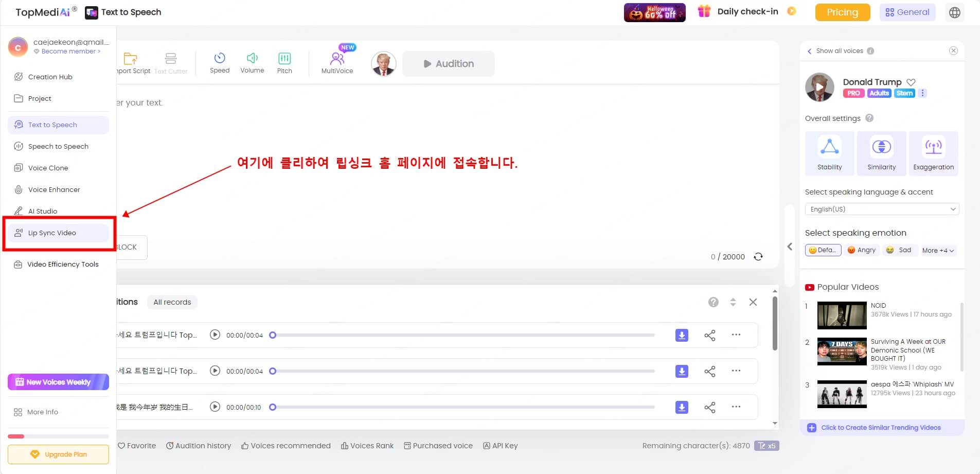
Task: Play the Donald Trump voice sample
Action: point(819,87)
